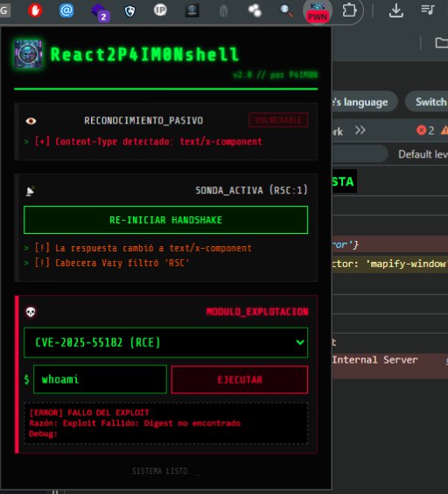Click the folder icon in the background toolbar
Image resolution: width=448 pixels, height=494 pixels.
pos(441,43)
